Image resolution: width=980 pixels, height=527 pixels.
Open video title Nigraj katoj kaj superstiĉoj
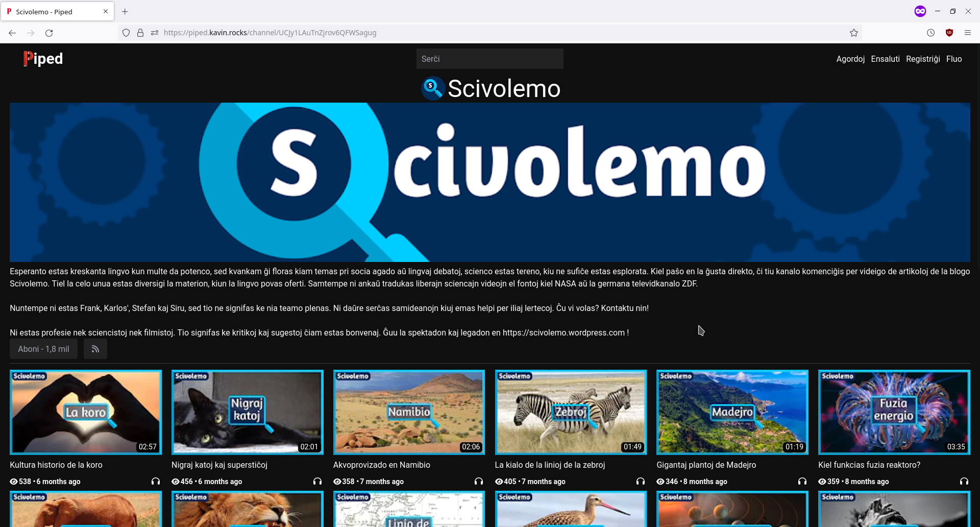pyautogui.click(x=219, y=465)
